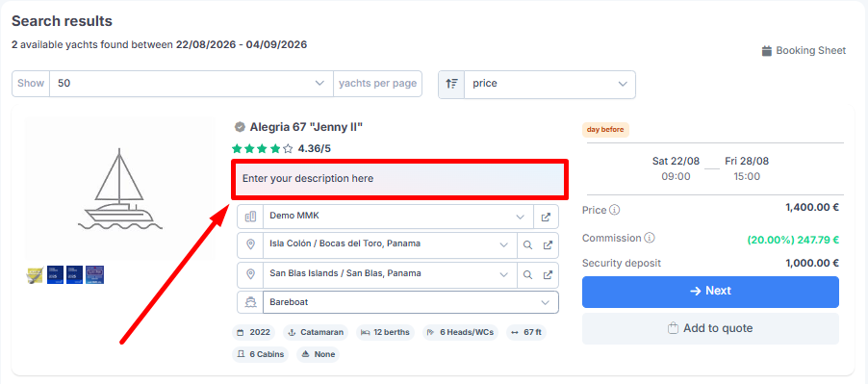
Task: Open the price sort dropdown
Action: 549,84
